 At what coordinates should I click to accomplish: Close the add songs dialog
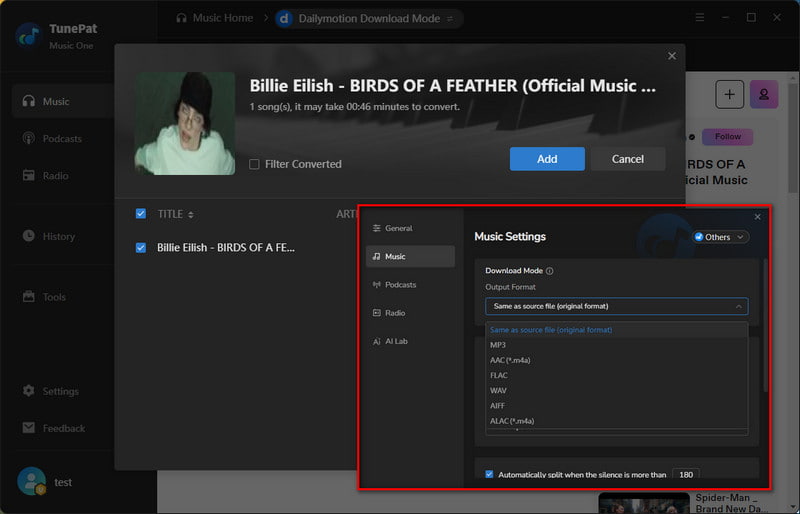pyautogui.click(x=672, y=56)
